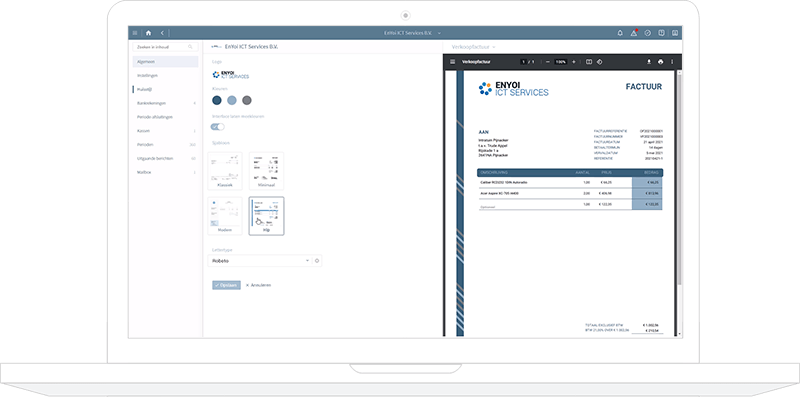Expand the EnYoi ICT Services company switcher
The width and height of the screenshot is (800, 397).
coord(412,33)
